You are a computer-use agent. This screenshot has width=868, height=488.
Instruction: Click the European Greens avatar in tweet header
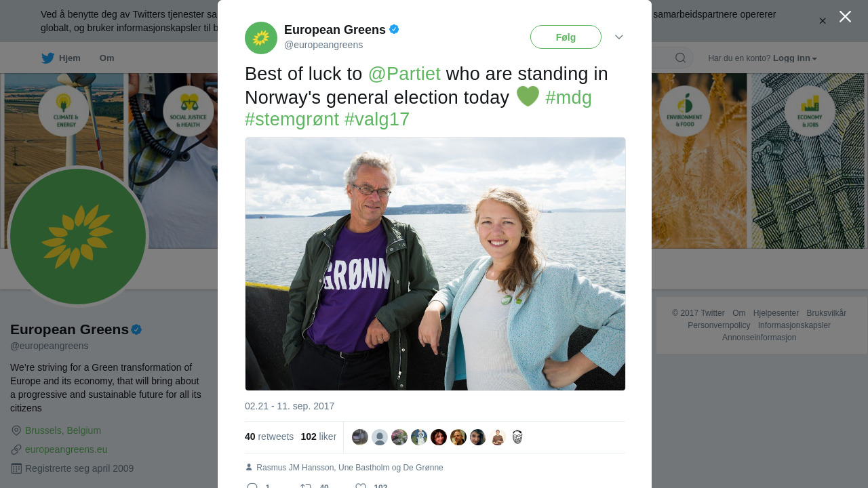pyautogui.click(x=261, y=38)
